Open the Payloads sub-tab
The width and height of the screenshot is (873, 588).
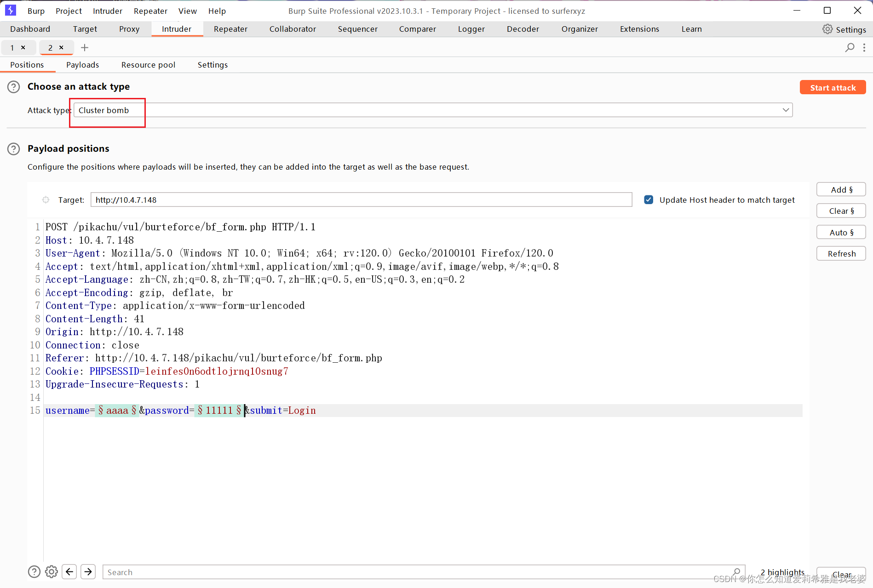point(83,65)
